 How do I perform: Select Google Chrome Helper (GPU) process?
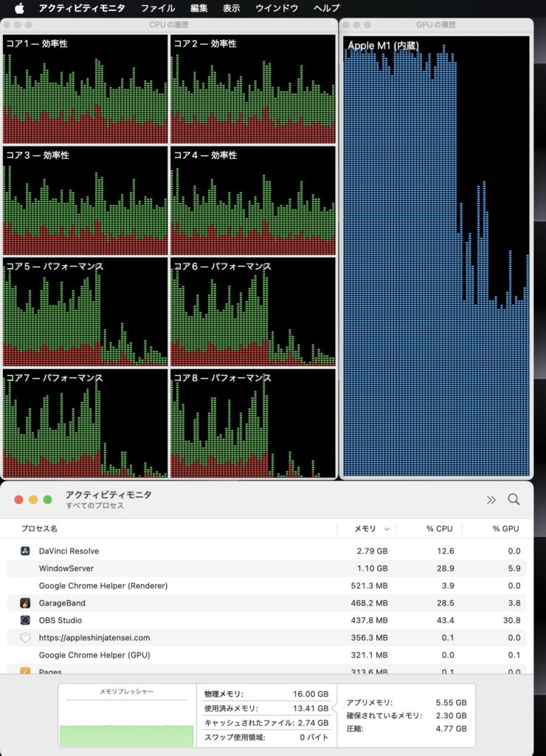point(94,655)
